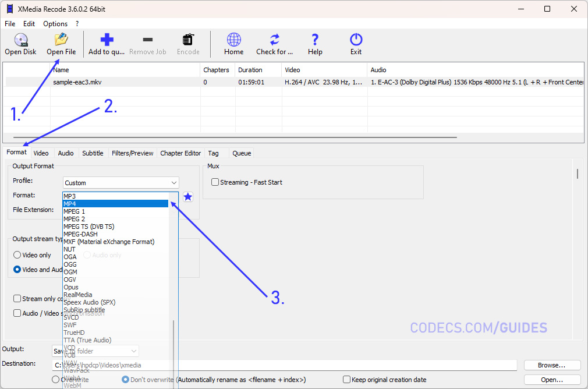Viewport: 588px width, 389px height.
Task: Click the Encode clapperboard icon
Action: tap(188, 40)
